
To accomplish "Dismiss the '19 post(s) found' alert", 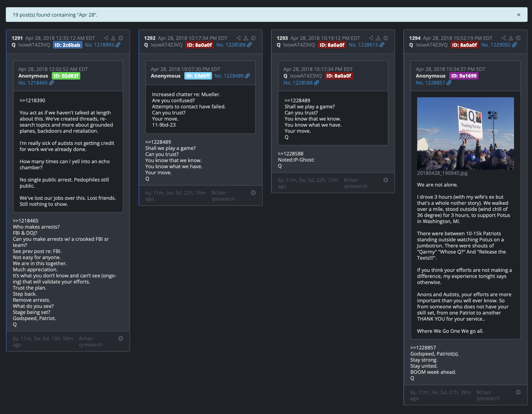I will click(519, 15).
